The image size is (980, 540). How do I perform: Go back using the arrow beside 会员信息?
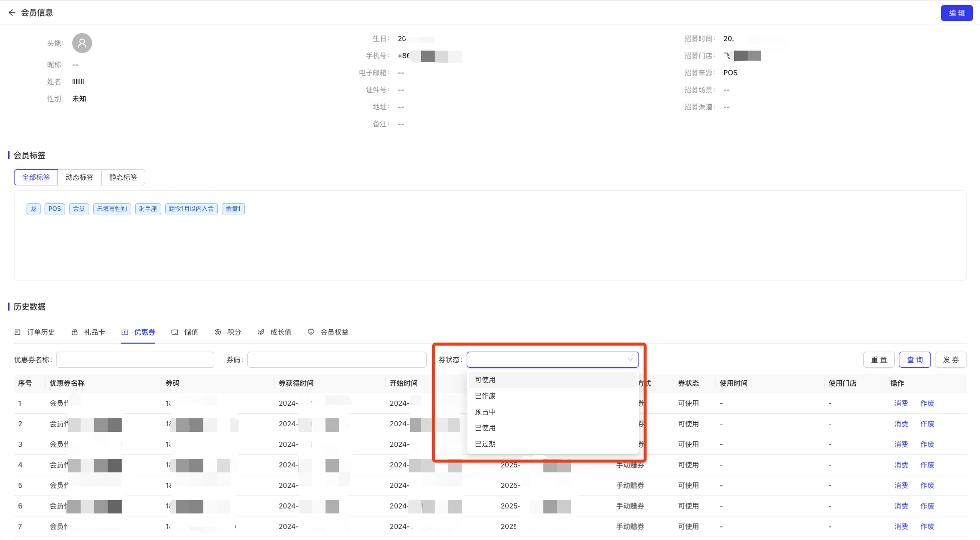click(12, 13)
